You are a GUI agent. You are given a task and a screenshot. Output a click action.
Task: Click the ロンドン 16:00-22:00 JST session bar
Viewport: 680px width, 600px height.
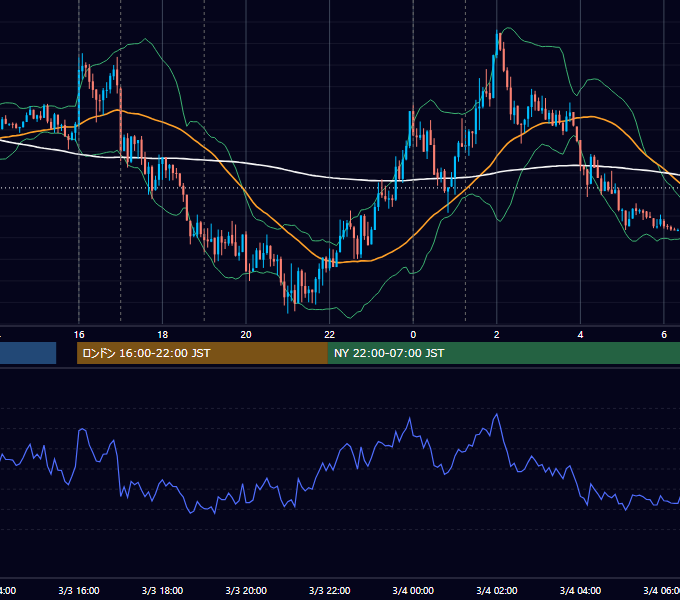202,353
